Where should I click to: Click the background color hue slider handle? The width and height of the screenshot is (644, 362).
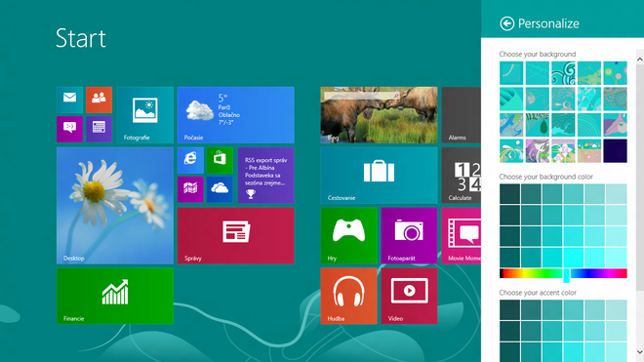click(x=566, y=275)
